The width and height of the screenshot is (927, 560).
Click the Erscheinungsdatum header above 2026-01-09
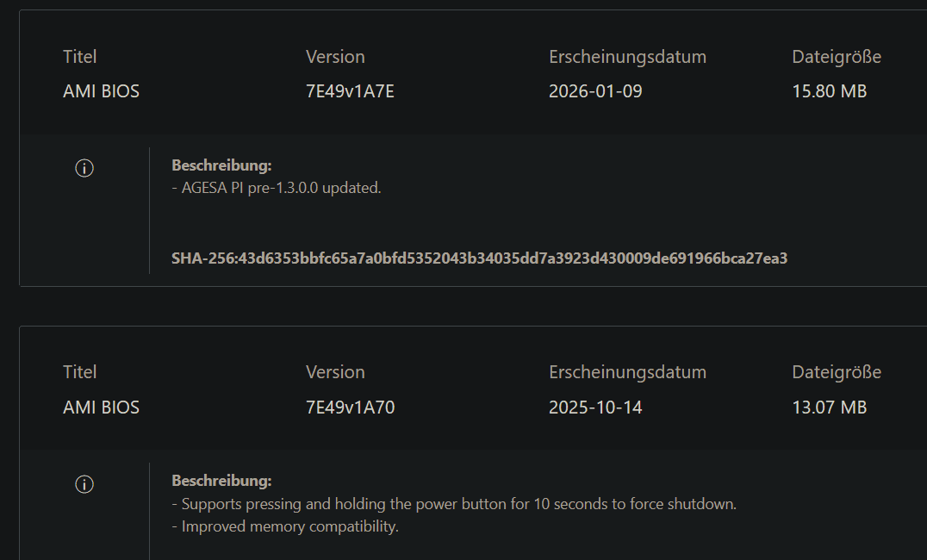pyautogui.click(x=627, y=57)
